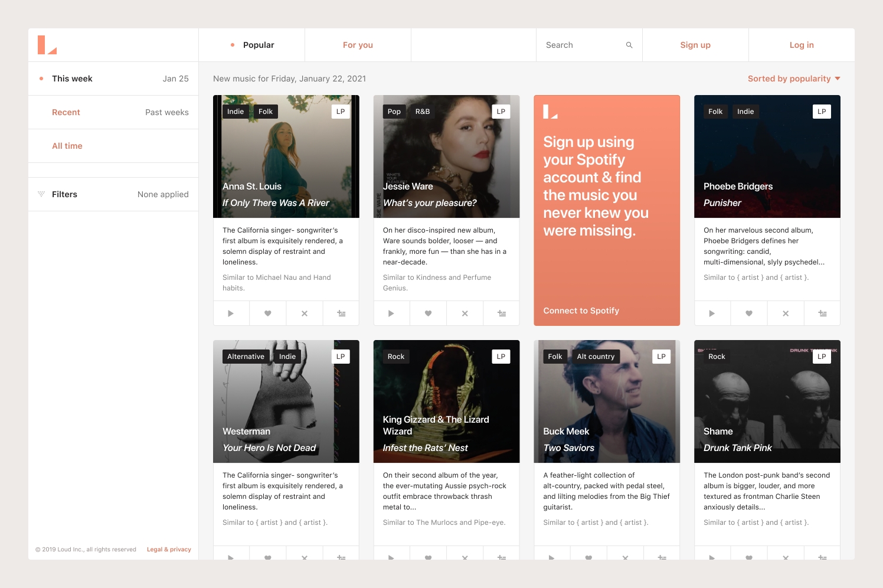Dismiss the Phoebe Bridgers Punisher card
Viewport: 883px width, 588px height.
click(785, 313)
